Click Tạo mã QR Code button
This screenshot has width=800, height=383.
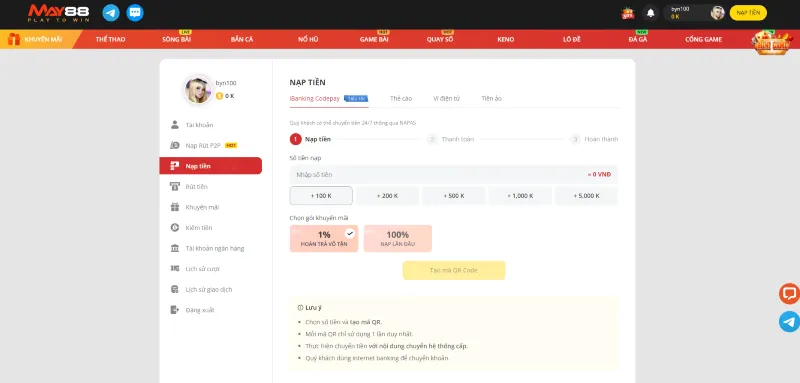click(x=454, y=270)
